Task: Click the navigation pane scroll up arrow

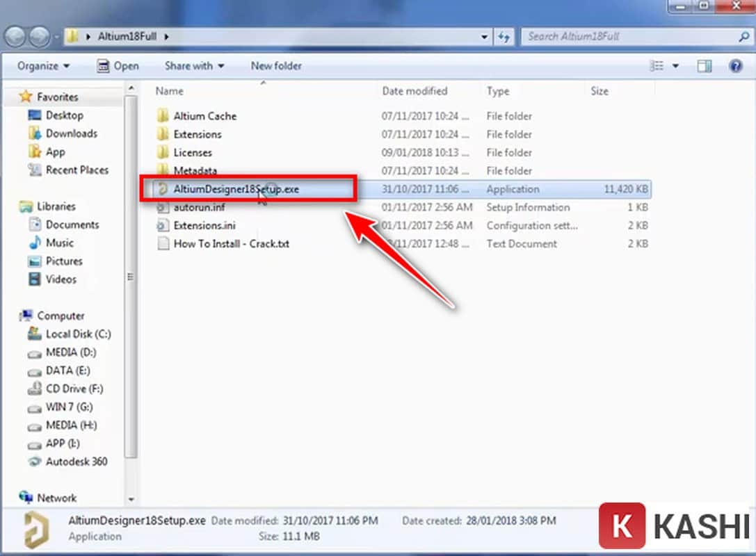Action: point(131,89)
